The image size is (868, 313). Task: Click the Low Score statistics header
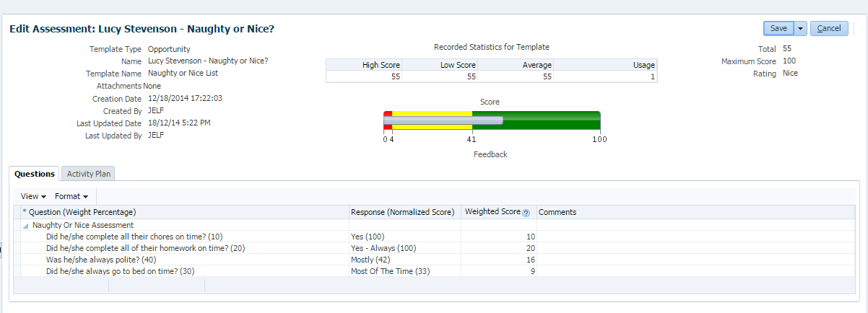[440, 65]
